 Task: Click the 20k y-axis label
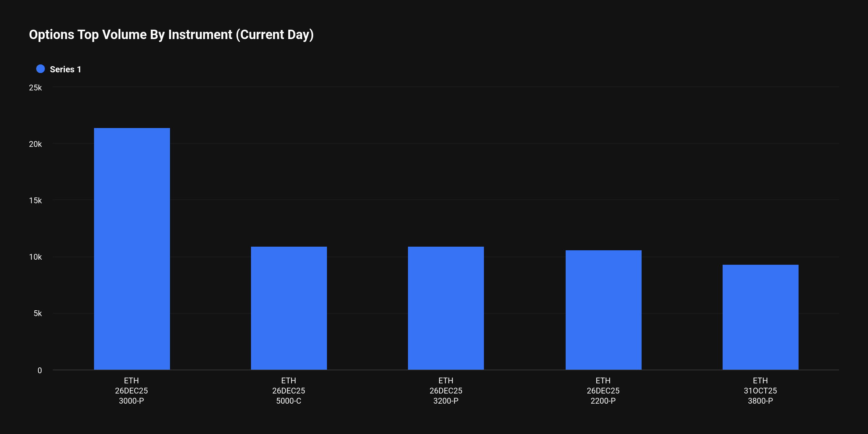[35, 144]
